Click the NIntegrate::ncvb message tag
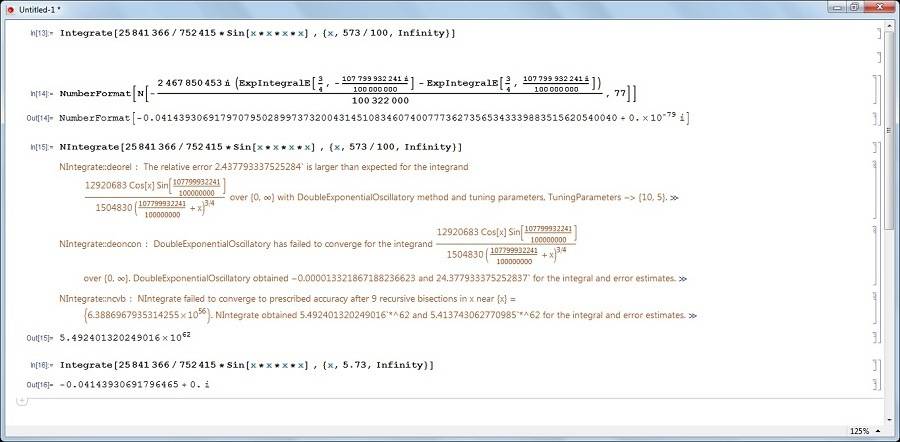 [x=94, y=298]
